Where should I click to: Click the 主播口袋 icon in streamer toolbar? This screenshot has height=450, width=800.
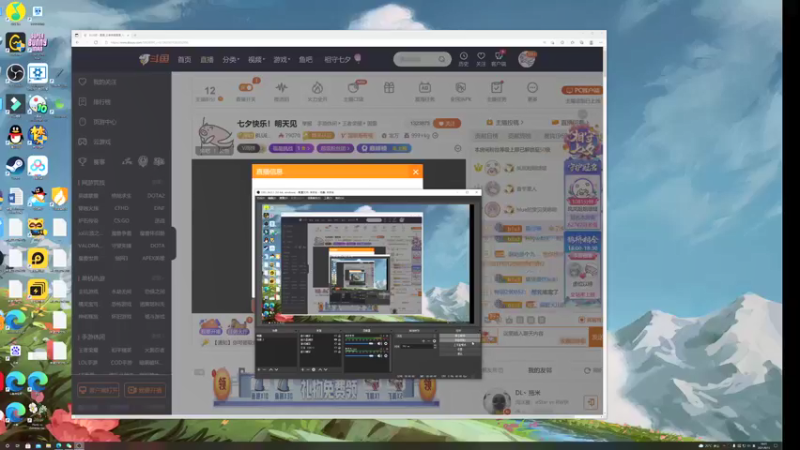353,88
